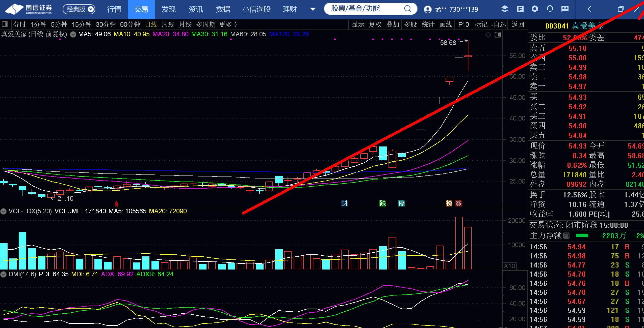The height and width of the screenshot is (328, 644).
Task: Click the search magnifier icon
Action: pyautogui.click(x=407, y=9)
